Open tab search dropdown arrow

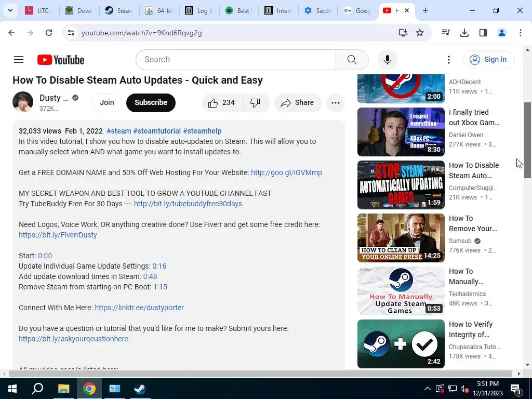tap(10, 10)
